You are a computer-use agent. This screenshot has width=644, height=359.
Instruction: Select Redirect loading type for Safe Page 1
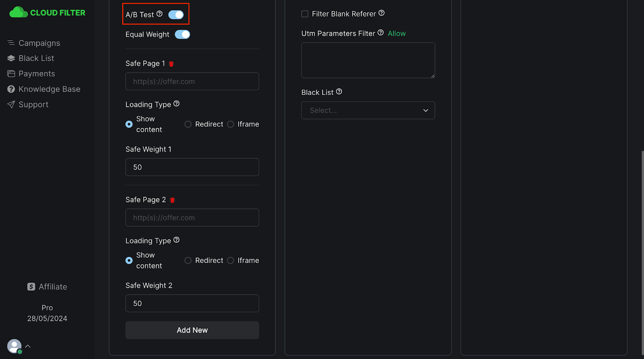coord(188,124)
